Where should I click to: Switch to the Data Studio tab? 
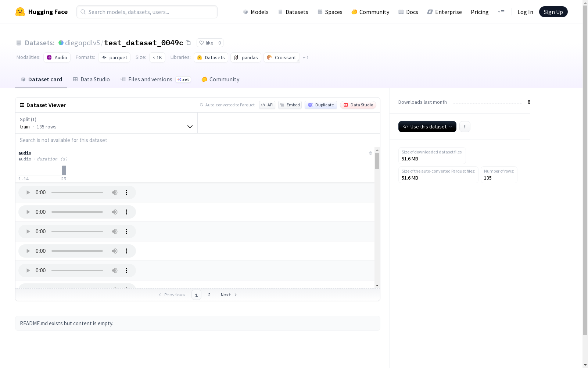[92, 79]
